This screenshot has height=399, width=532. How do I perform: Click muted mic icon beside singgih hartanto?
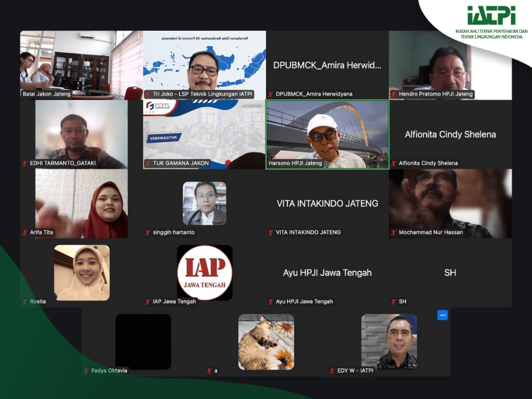click(x=148, y=232)
